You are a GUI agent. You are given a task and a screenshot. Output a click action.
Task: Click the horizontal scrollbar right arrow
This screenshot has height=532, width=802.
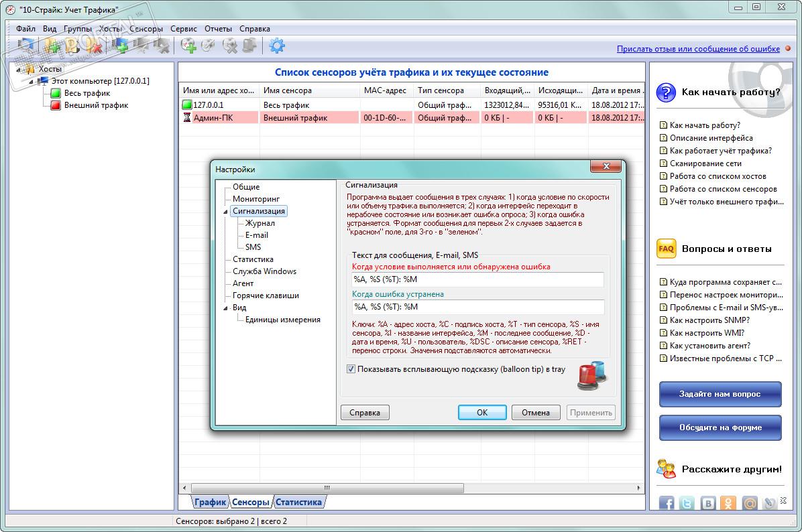click(x=638, y=488)
